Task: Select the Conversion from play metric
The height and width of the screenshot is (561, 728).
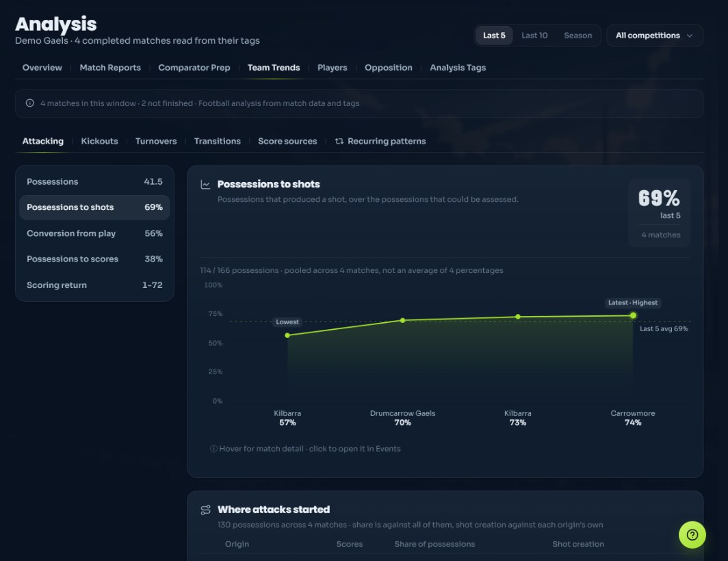Action: coord(94,233)
